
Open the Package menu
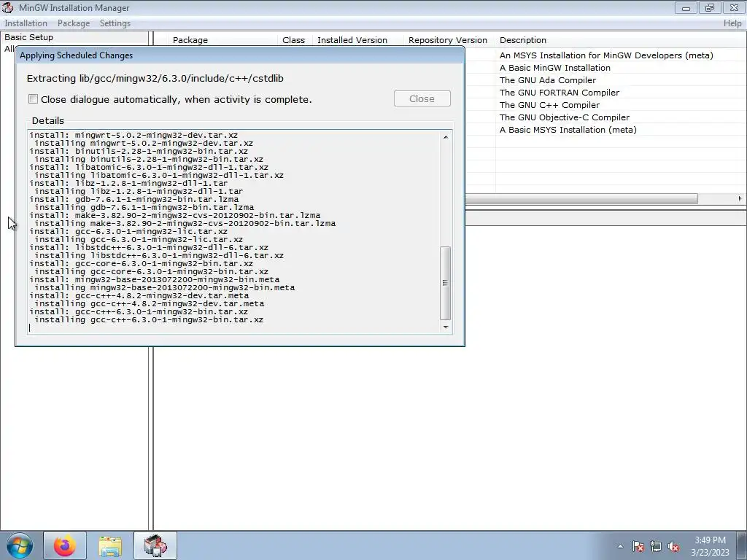pos(74,23)
